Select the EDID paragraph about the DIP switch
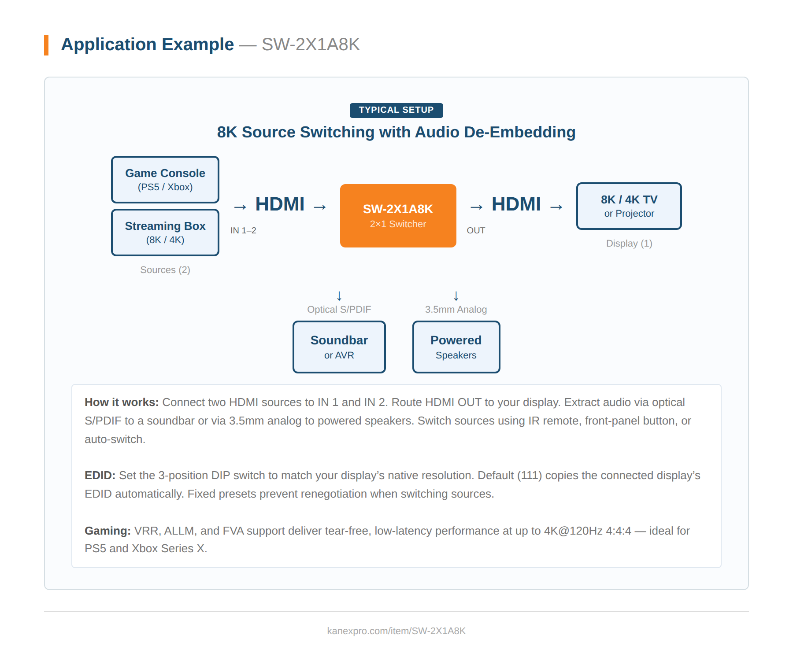The image size is (793, 672). pos(393,484)
